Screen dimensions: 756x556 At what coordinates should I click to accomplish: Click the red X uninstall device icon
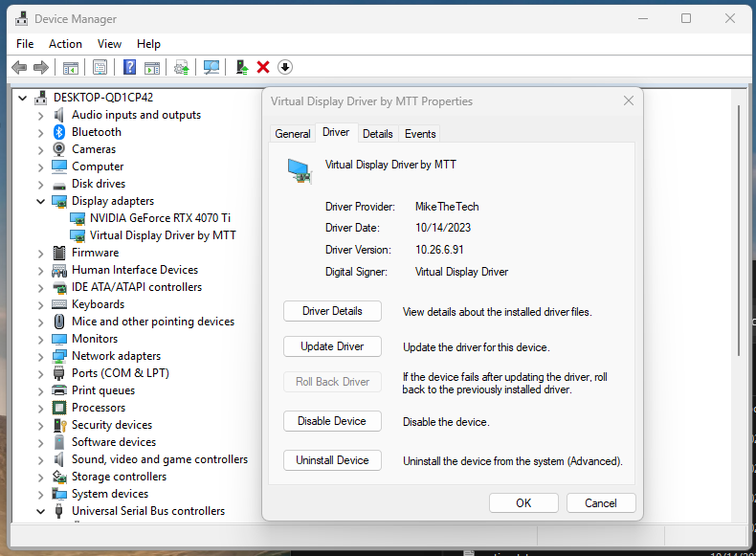263,67
